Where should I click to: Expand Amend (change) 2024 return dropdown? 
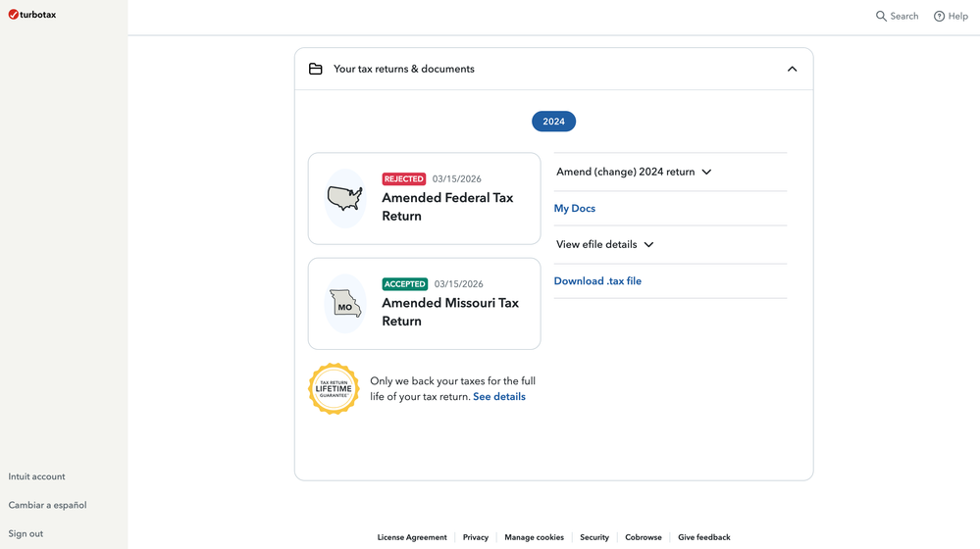point(634,172)
